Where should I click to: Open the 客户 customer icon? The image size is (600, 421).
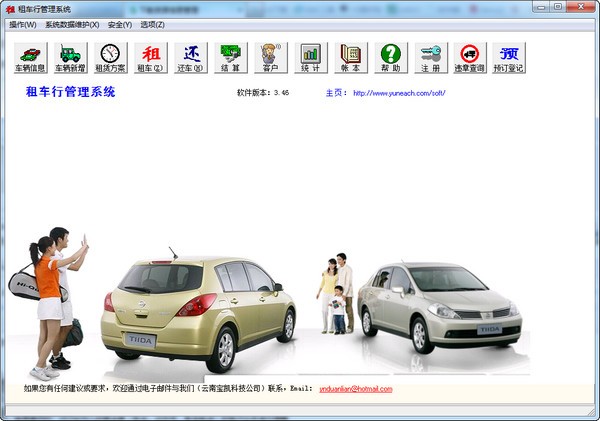point(270,58)
